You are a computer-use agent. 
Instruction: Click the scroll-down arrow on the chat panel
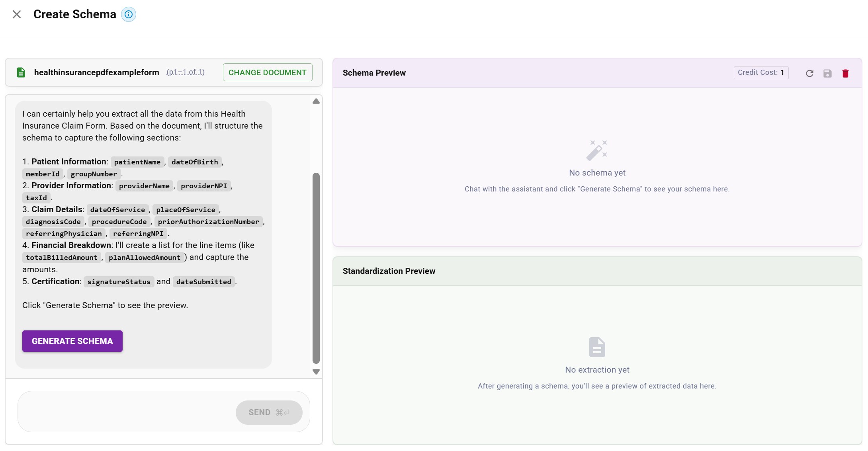click(x=316, y=371)
